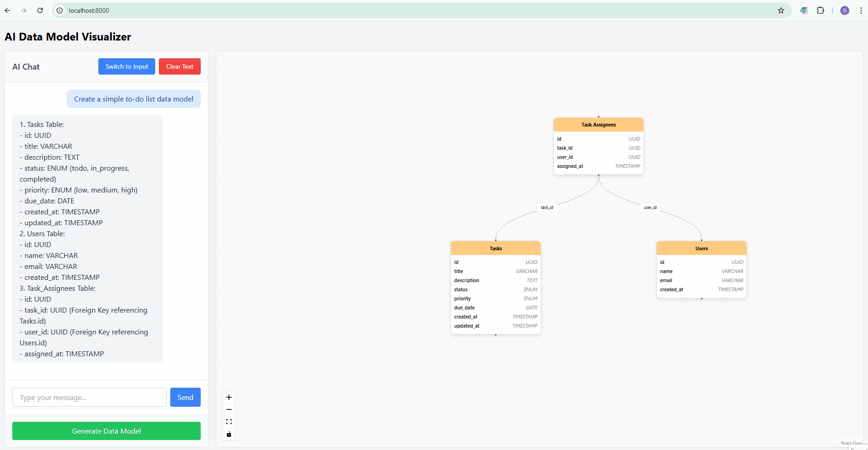The height and width of the screenshot is (450, 868).
Task: Click 'updated_at' row in Tasks node
Action: (496, 326)
